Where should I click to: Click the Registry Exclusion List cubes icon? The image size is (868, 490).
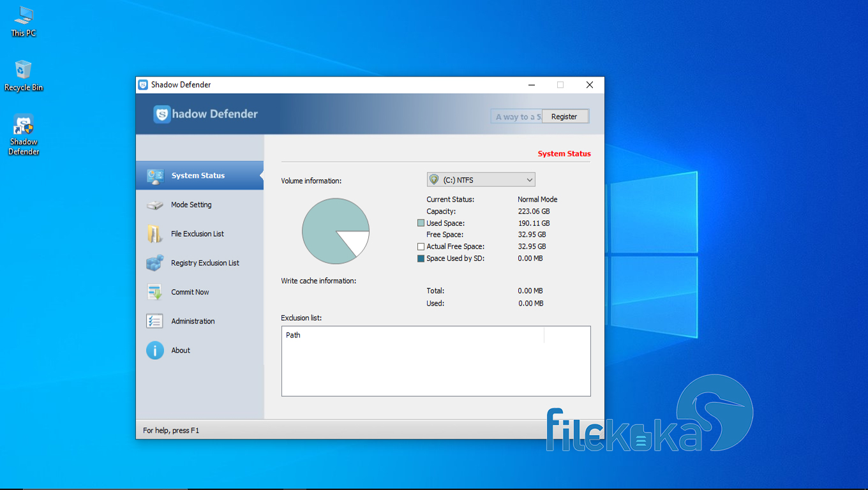click(155, 263)
